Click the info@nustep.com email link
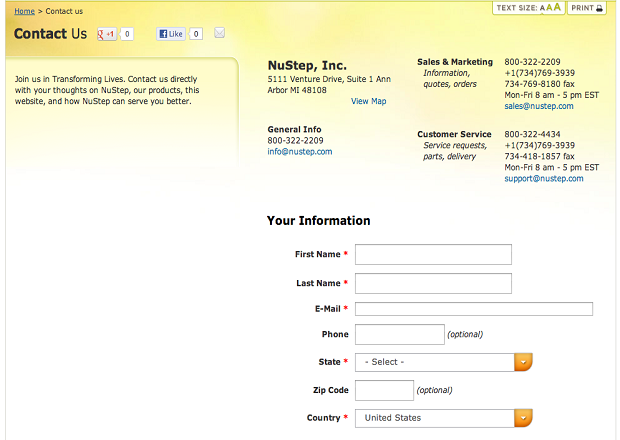 (300, 152)
